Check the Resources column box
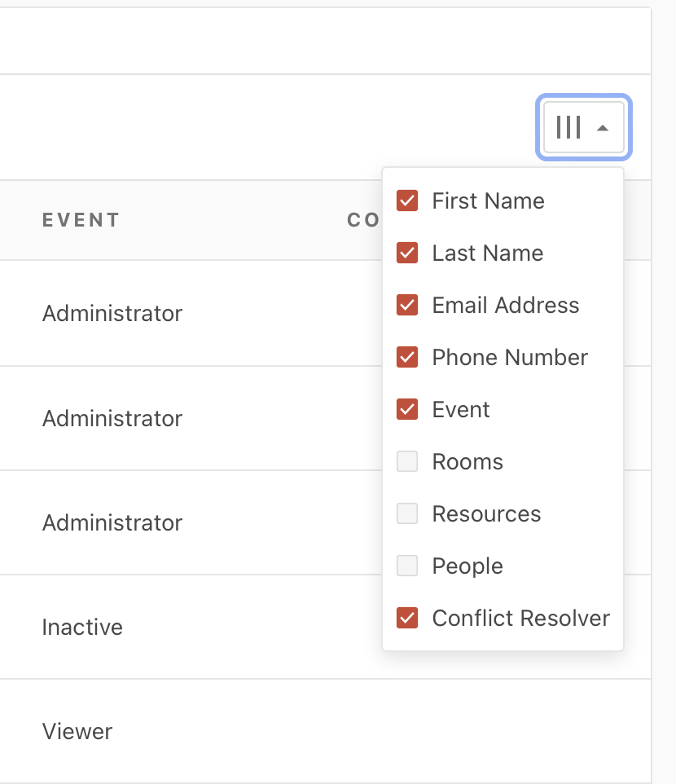The width and height of the screenshot is (676, 784). [407, 513]
